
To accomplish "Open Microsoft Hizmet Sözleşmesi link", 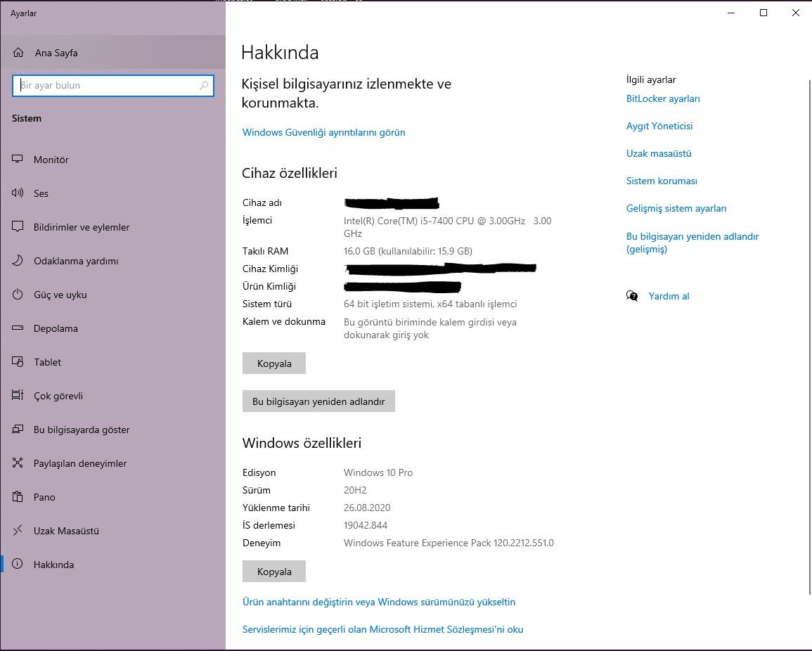I will (x=382, y=629).
